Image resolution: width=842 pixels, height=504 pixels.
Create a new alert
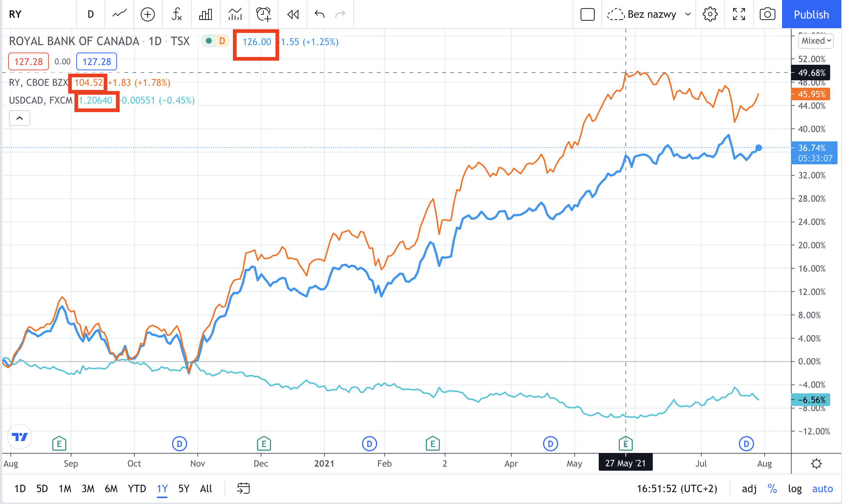[x=263, y=14]
